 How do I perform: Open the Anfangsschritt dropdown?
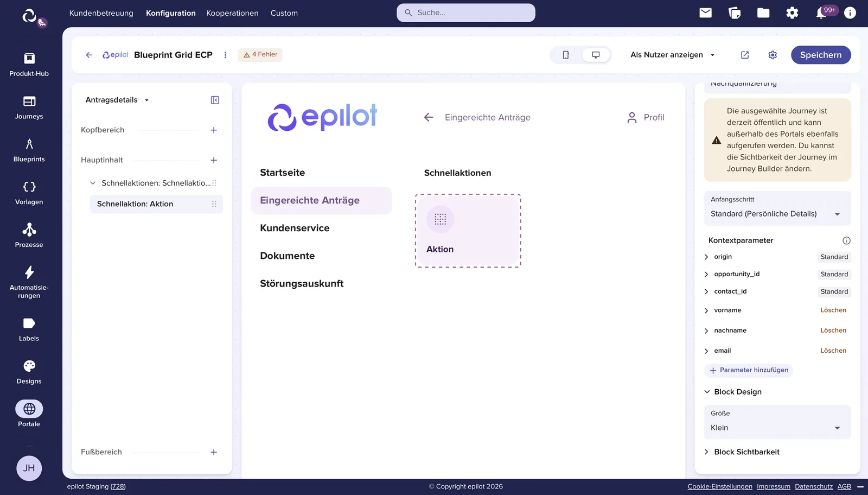click(x=777, y=208)
